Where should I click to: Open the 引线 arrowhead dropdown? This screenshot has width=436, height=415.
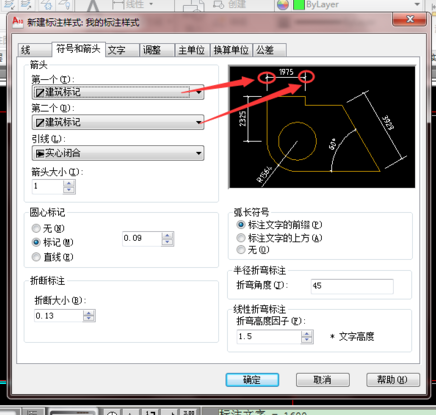118,153
